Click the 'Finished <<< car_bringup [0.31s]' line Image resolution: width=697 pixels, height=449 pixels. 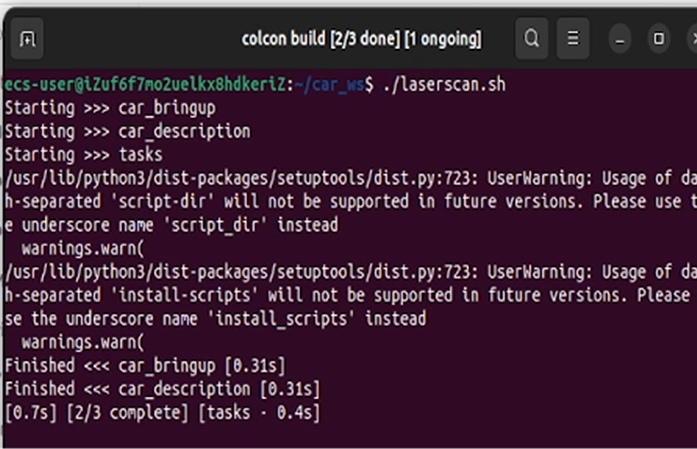pyautogui.click(x=145, y=366)
